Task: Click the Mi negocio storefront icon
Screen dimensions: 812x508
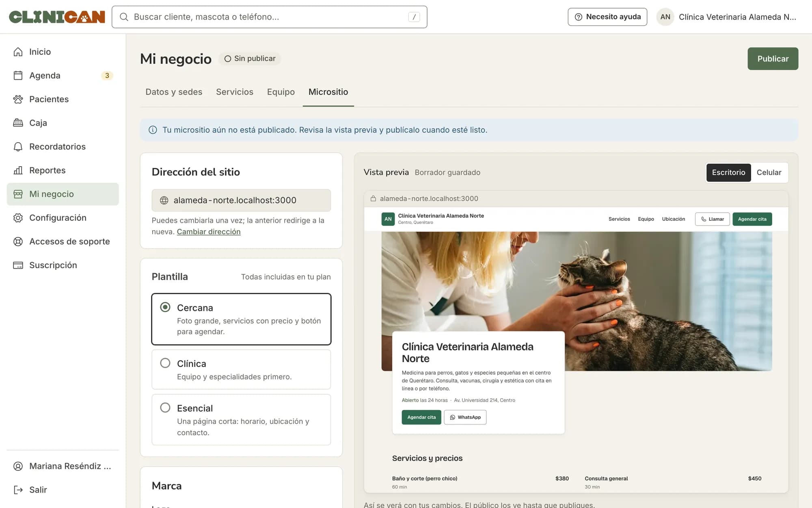Action: click(18, 194)
